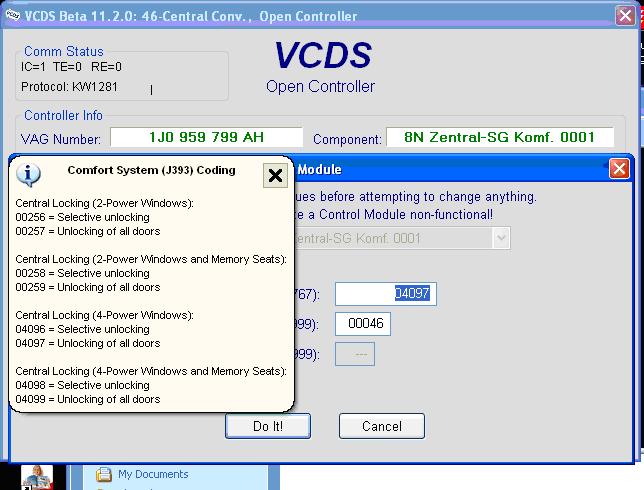Click text '04099 = Unlocking of all doors'
The height and width of the screenshot is (490, 644).
click(88, 399)
